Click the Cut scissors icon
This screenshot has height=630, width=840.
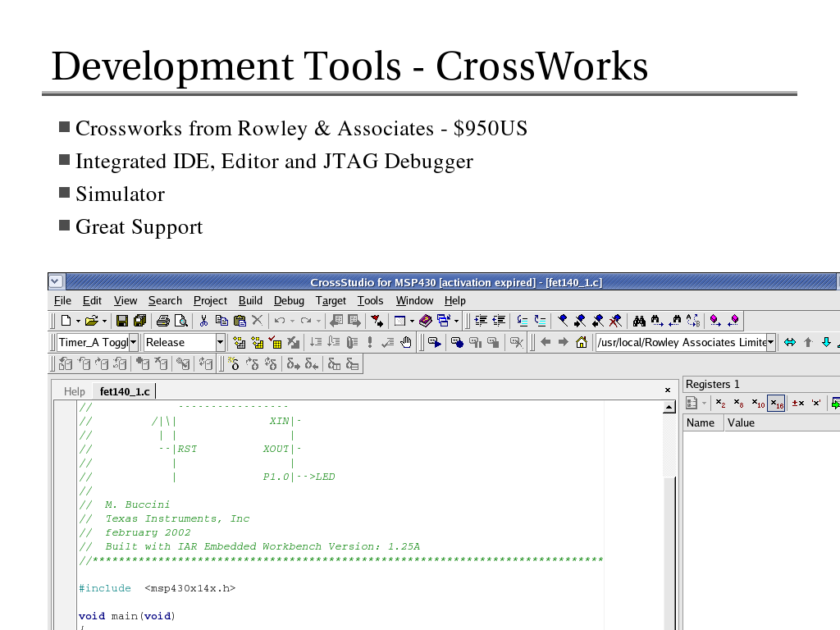(x=203, y=321)
